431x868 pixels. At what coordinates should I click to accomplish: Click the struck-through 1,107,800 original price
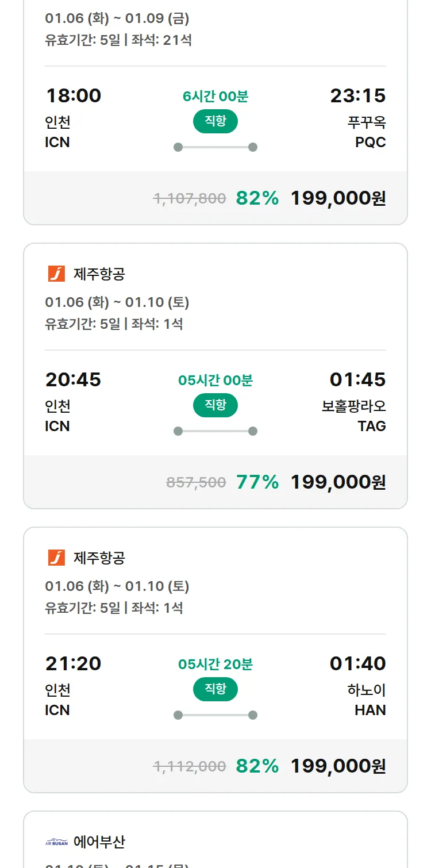click(x=190, y=199)
